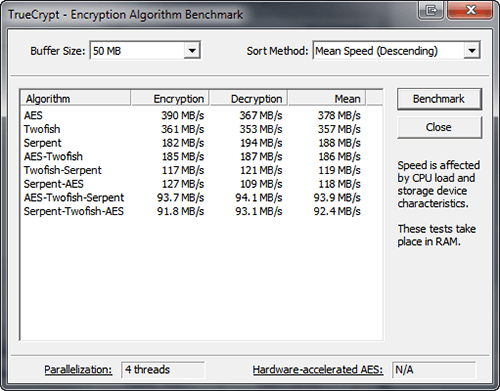Click the 4 threads field
The image size is (500, 391).
click(x=163, y=370)
